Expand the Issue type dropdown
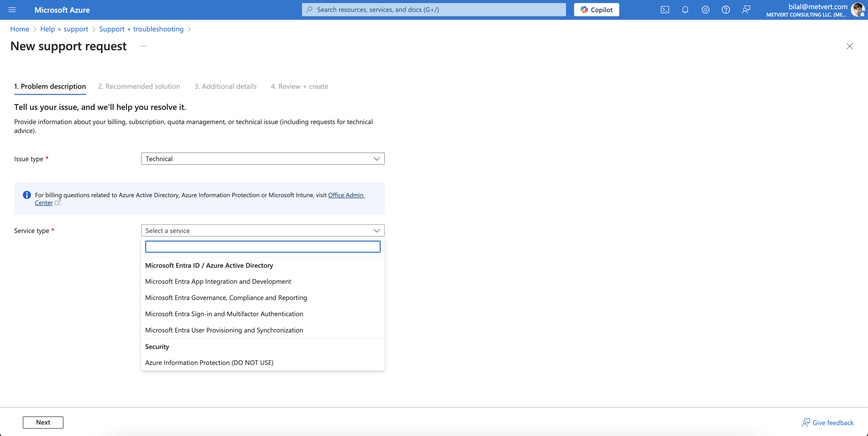Image resolution: width=868 pixels, height=436 pixels. click(x=262, y=159)
